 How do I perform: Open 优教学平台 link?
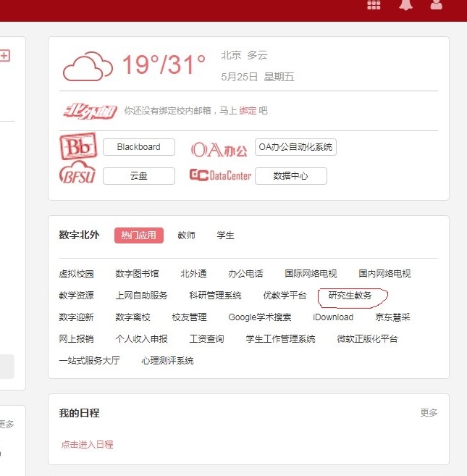pyautogui.click(x=285, y=296)
